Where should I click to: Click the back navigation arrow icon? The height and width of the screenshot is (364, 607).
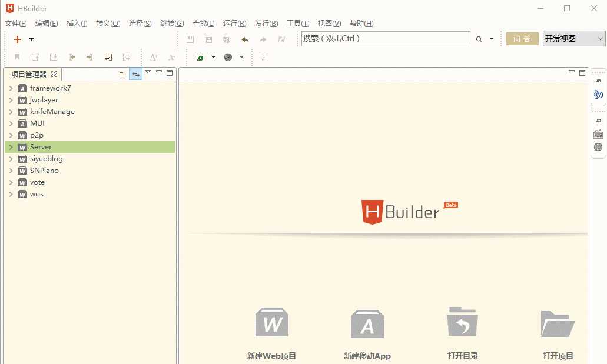pos(245,39)
